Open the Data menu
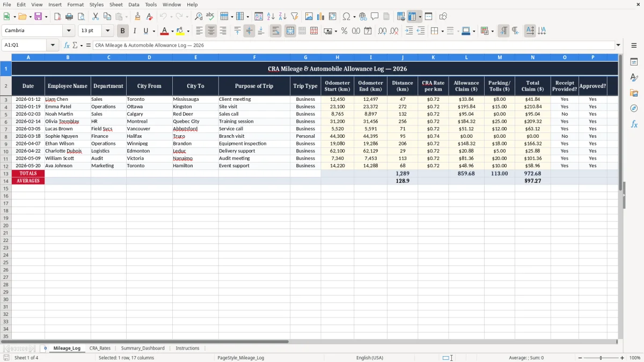Image resolution: width=644 pixels, height=362 pixels. click(134, 4)
